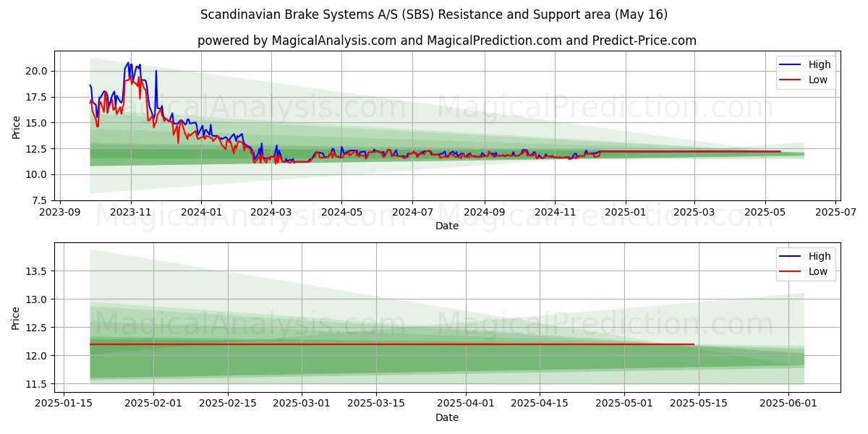Click the '2023-11' x-axis label in top chart
This screenshot has width=868, height=434.
[130, 213]
